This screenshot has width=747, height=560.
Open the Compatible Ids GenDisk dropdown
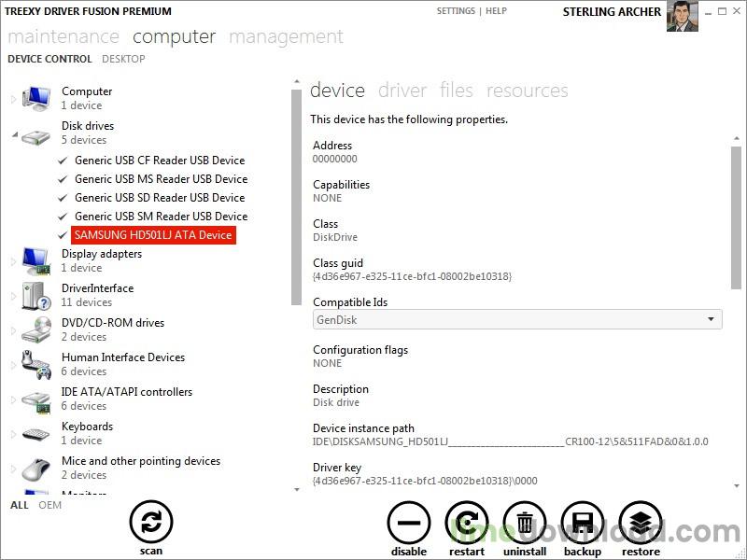pos(517,319)
